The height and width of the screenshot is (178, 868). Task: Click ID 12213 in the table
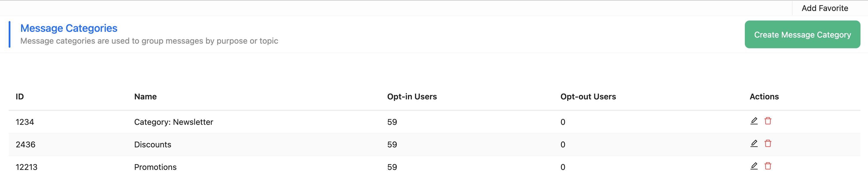tap(27, 167)
